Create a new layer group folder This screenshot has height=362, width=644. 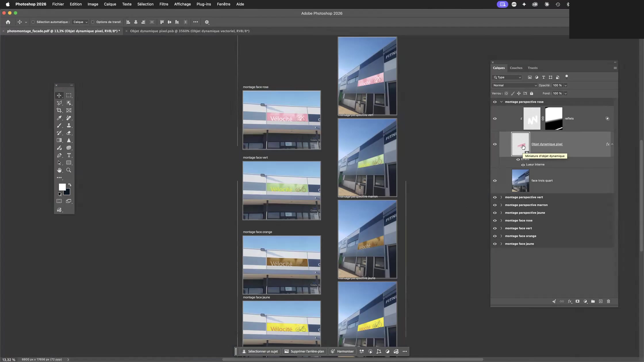593,301
